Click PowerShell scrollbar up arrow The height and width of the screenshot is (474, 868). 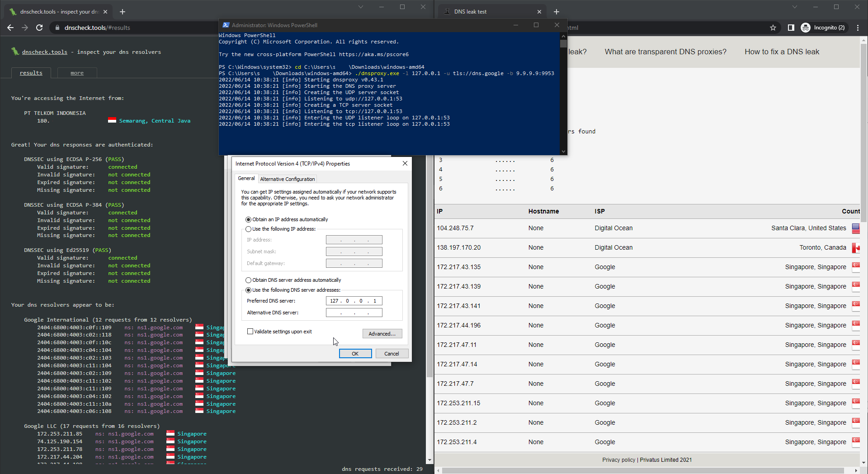[563, 36]
